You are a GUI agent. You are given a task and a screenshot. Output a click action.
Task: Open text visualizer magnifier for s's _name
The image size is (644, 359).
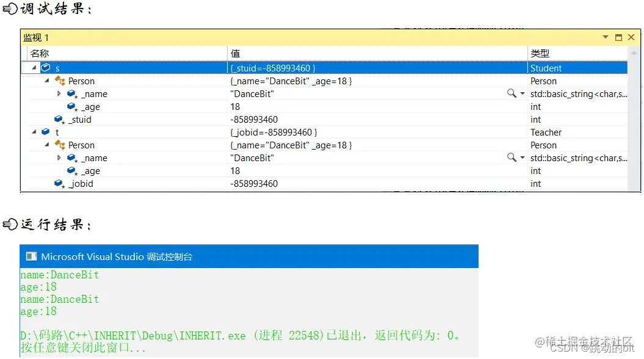coord(512,93)
